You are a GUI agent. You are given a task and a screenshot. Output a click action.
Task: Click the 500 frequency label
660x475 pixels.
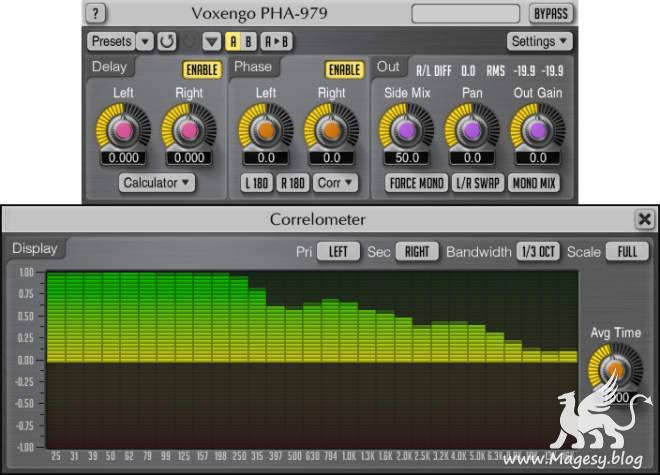tap(294, 456)
